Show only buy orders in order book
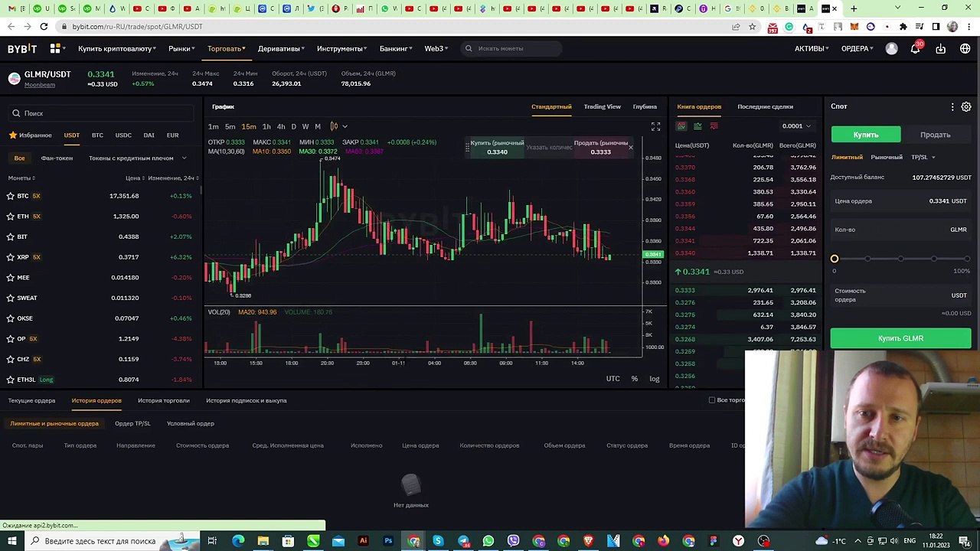980x551 pixels. pyautogui.click(x=697, y=126)
